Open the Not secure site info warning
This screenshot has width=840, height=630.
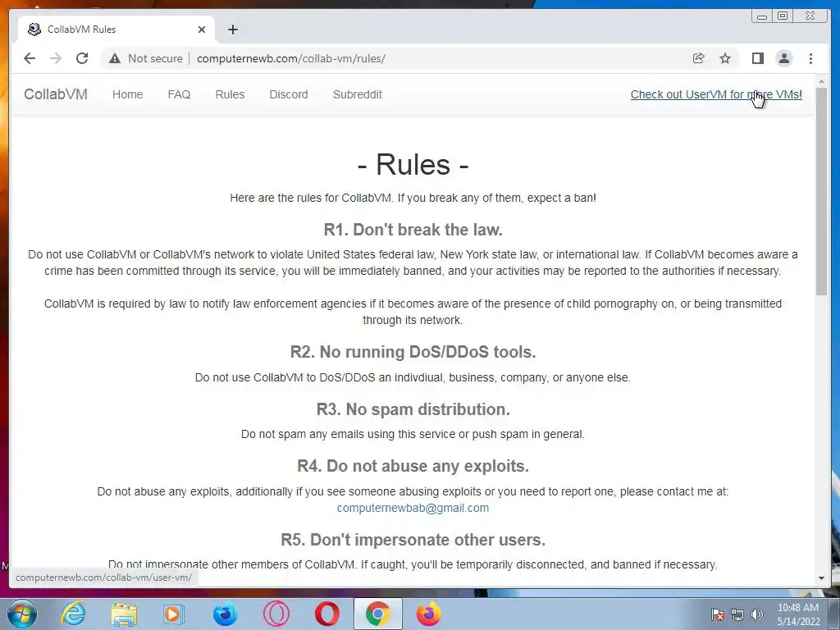(146, 58)
